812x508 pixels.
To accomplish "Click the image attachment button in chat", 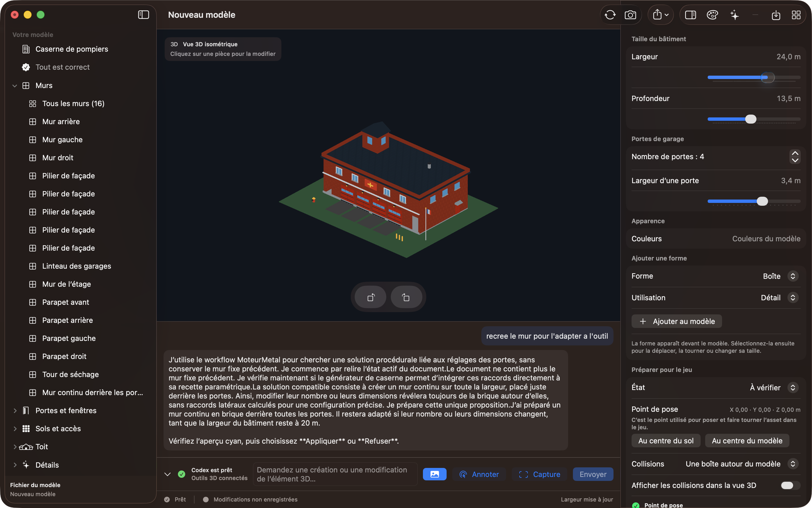I will coord(434,474).
